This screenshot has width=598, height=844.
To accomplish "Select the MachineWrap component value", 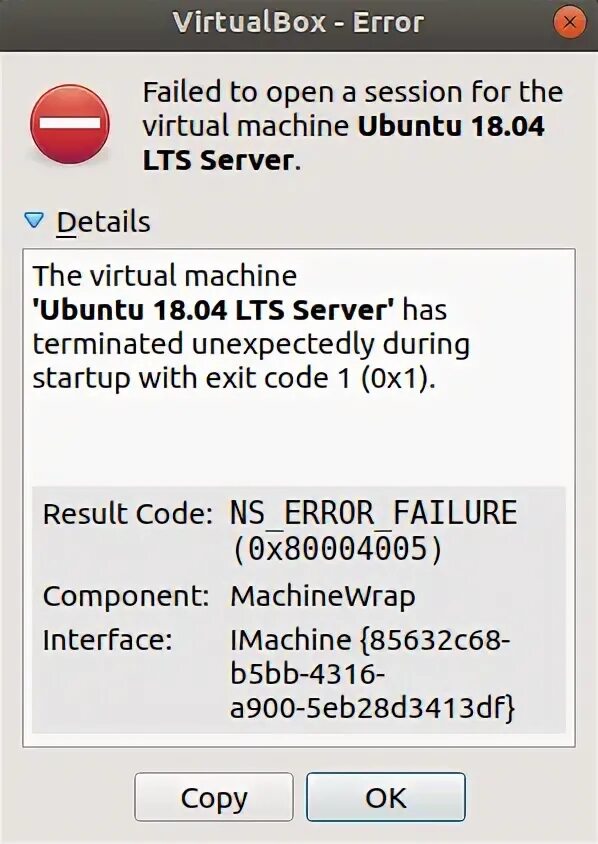I will click(x=323, y=596).
